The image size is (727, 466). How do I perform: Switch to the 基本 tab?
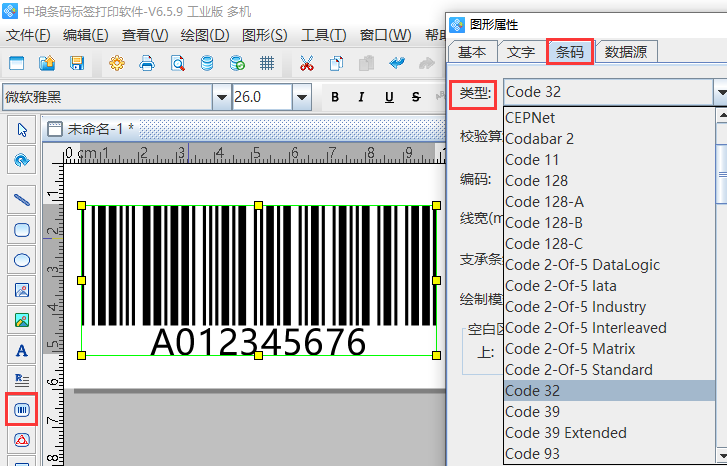472,51
